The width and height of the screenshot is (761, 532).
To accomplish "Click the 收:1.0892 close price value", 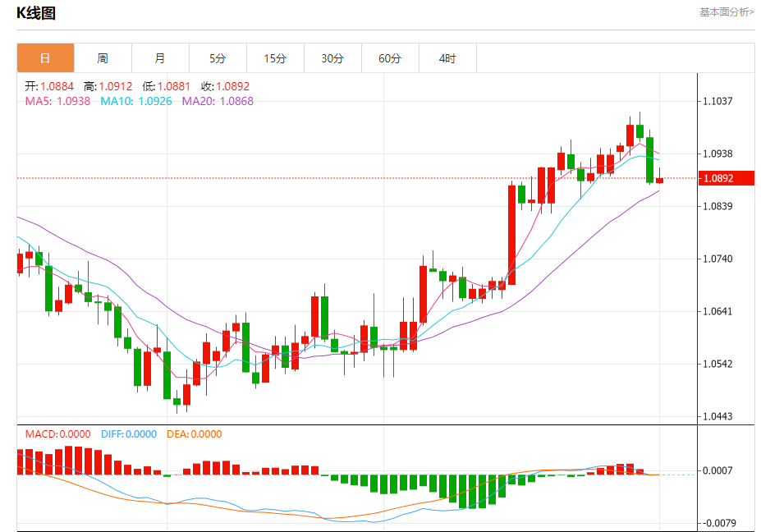I will coord(226,86).
